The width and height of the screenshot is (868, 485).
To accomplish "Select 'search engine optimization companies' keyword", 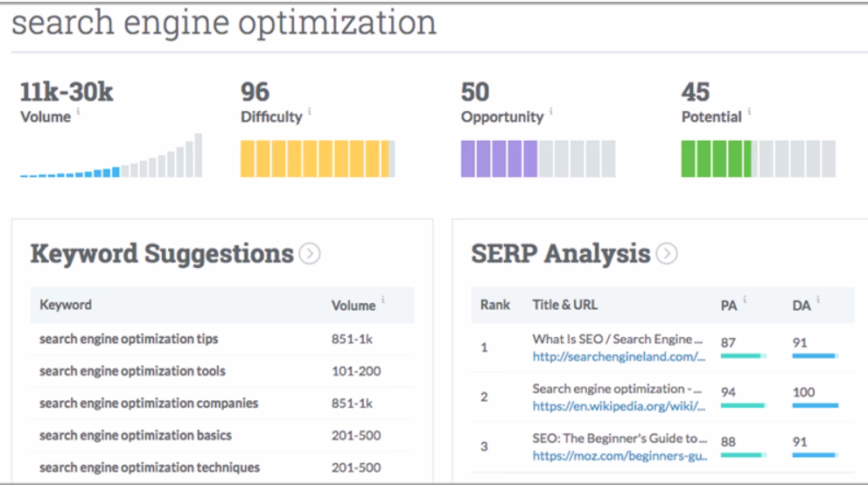I will point(137,403).
